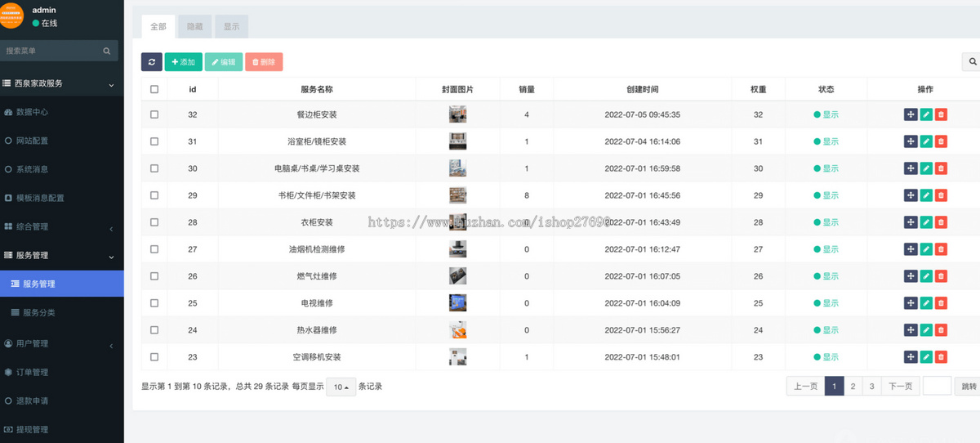Screen dimensions: 980x443
Task: Click the page-number jump input field
Action: (938, 387)
